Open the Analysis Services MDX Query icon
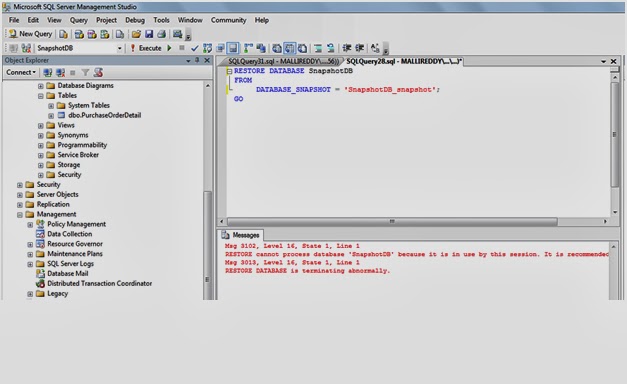The image size is (627, 384). click(79, 34)
